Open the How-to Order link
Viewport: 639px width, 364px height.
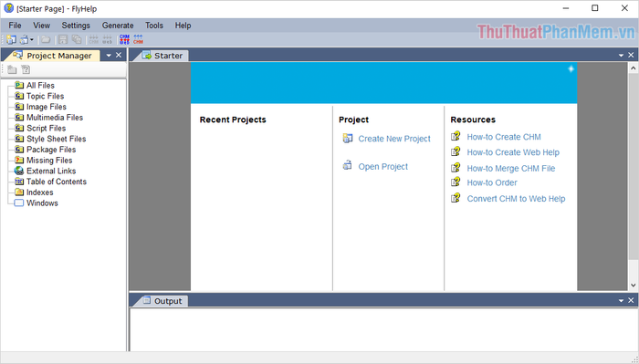pyautogui.click(x=492, y=182)
